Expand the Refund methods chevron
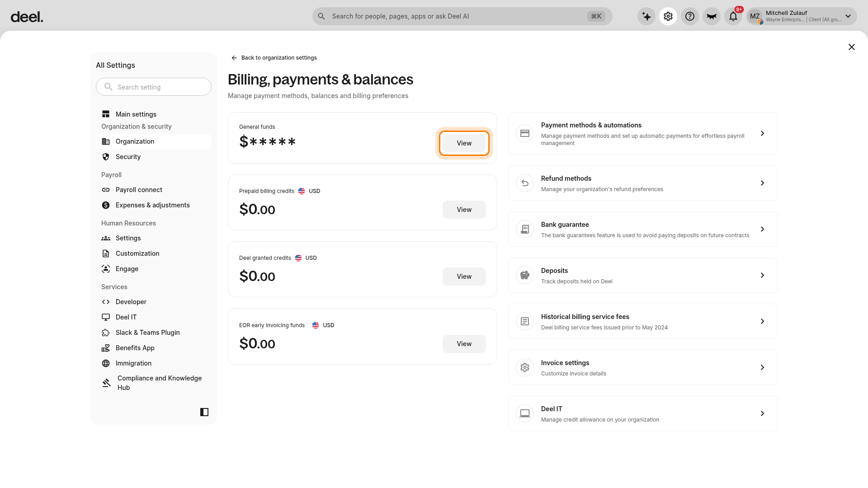The image size is (868, 488). pos(762,183)
